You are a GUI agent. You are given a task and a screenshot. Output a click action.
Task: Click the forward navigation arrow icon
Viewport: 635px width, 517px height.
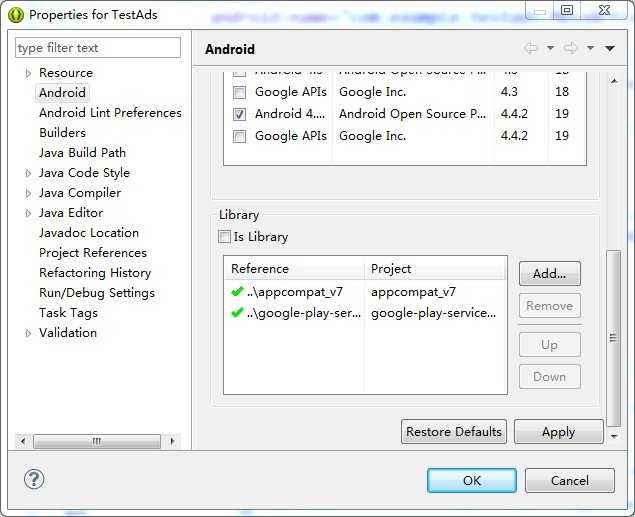pyautogui.click(x=571, y=48)
